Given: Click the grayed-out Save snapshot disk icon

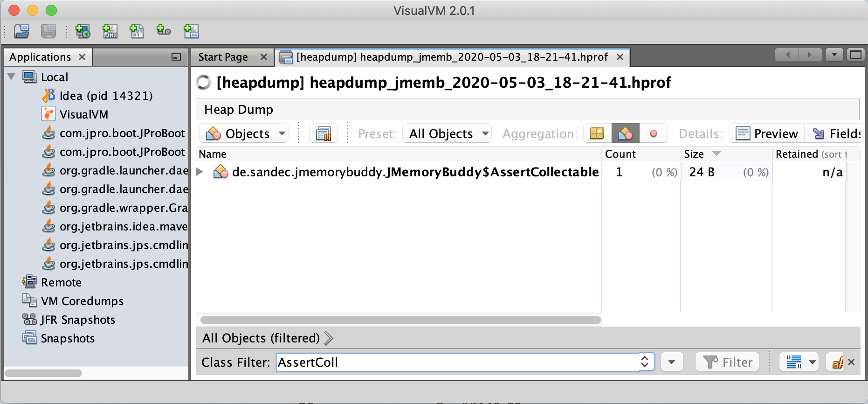Looking at the screenshot, I should pos(48,31).
